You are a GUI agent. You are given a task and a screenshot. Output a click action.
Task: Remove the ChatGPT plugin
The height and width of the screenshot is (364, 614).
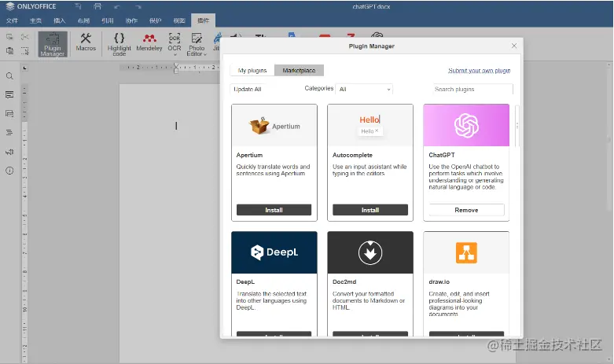(x=466, y=210)
